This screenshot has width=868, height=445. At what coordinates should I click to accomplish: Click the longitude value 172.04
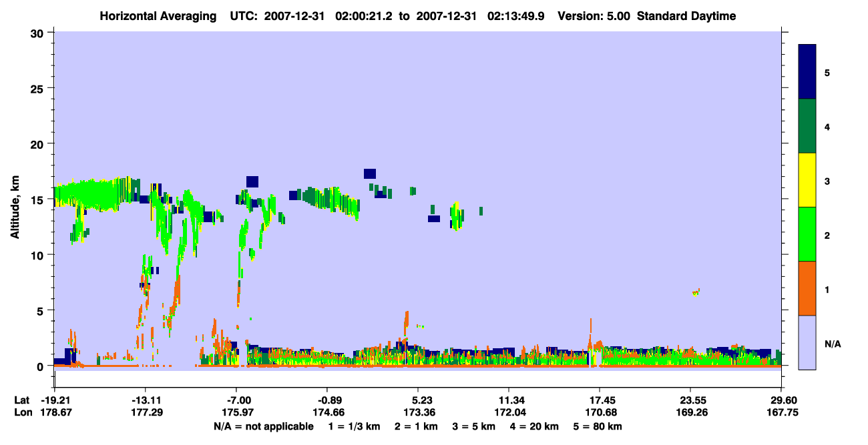(509, 412)
